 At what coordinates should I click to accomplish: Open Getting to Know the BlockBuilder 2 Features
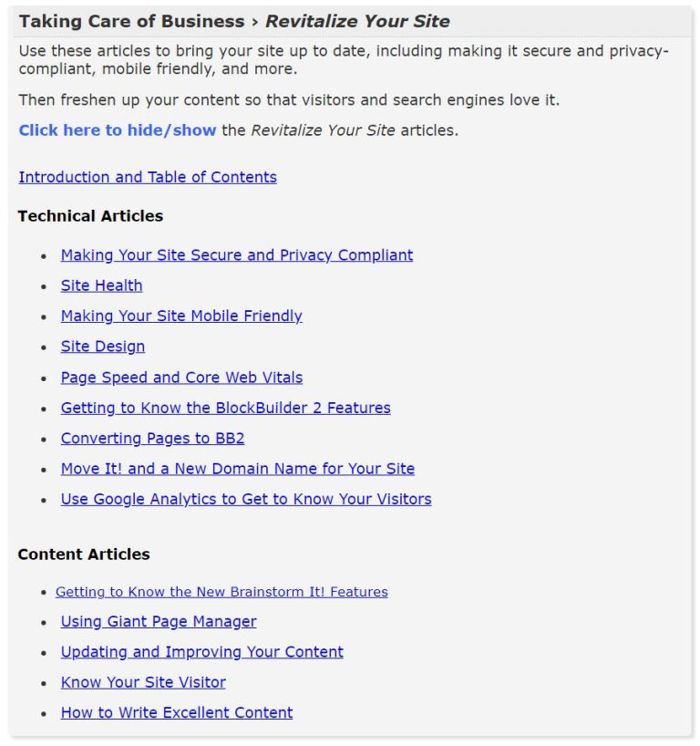(225, 408)
